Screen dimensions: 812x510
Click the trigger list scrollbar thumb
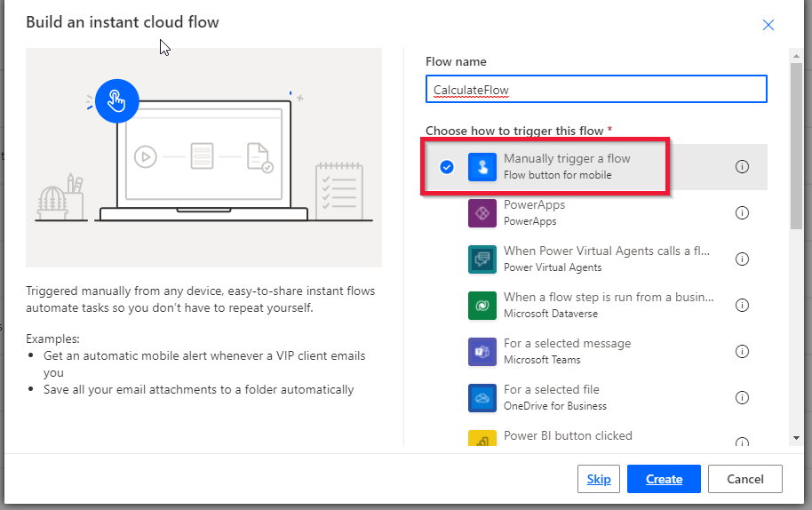[x=796, y=146]
